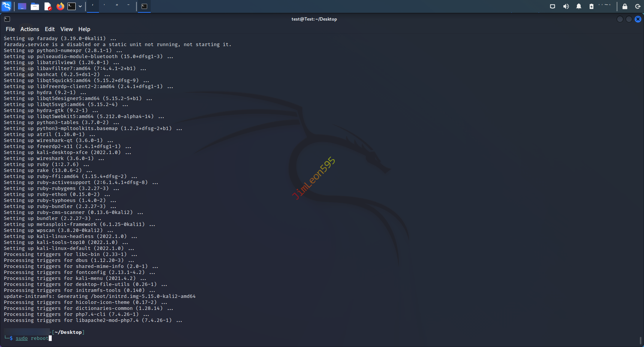Click the volume speaker icon
Image resolution: width=644 pixels, height=347 pixels.
tap(566, 6)
